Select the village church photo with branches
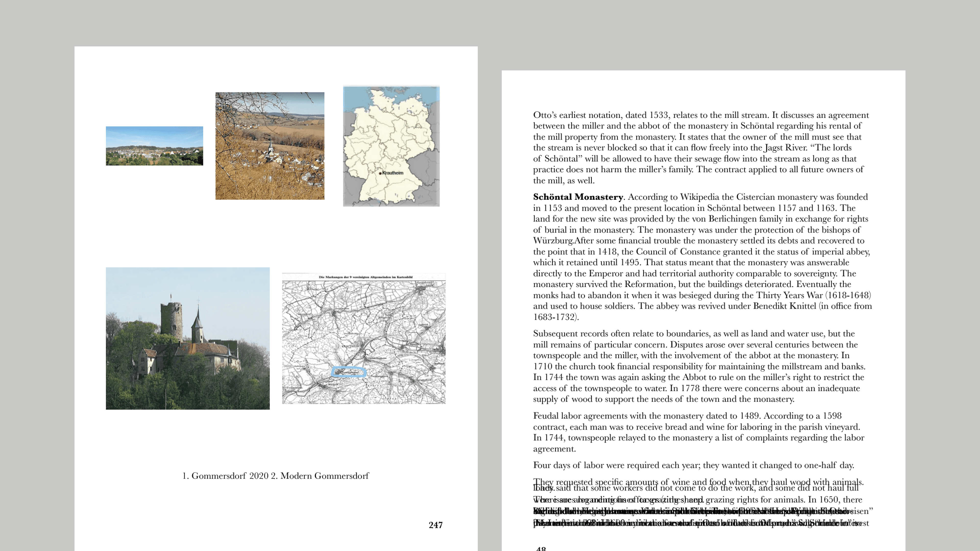 270,146
